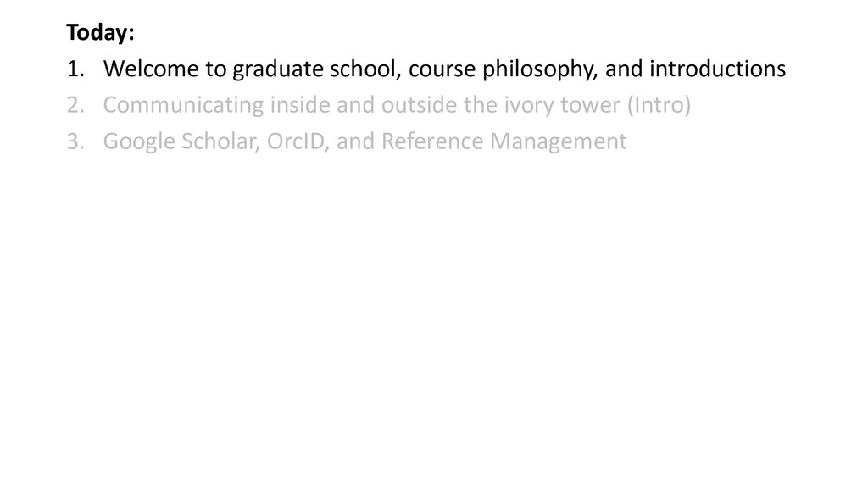Select the grayed list number "3."
The height and width of the screenshot is (488, 868).
point(75,141)
